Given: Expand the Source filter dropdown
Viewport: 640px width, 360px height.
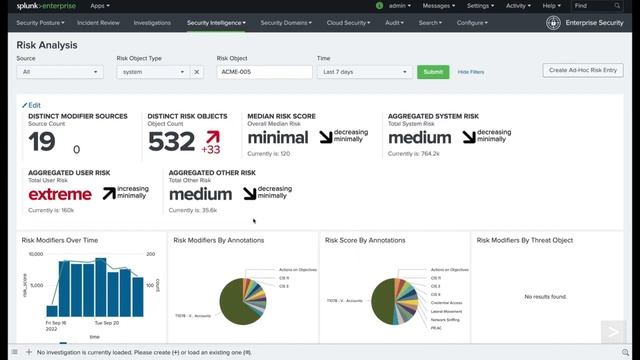Looking at the screenshot, I should (60, 72).
